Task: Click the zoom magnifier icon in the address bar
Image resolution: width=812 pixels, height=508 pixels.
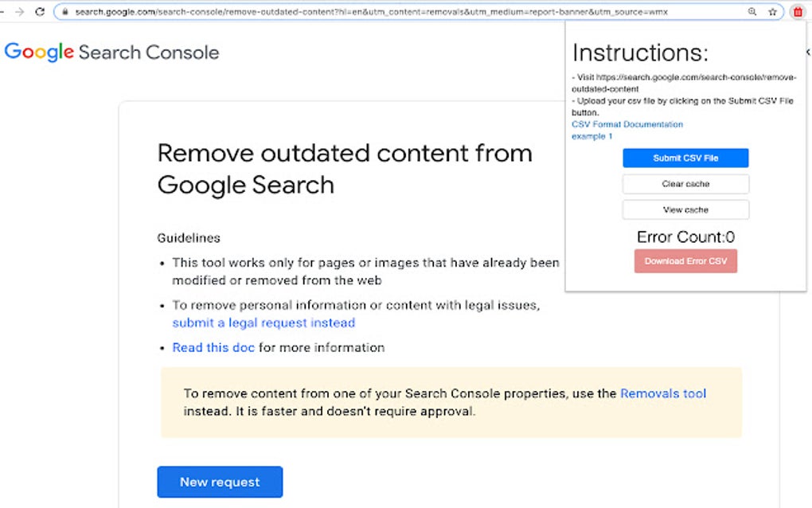Action: tap(752, 12)
